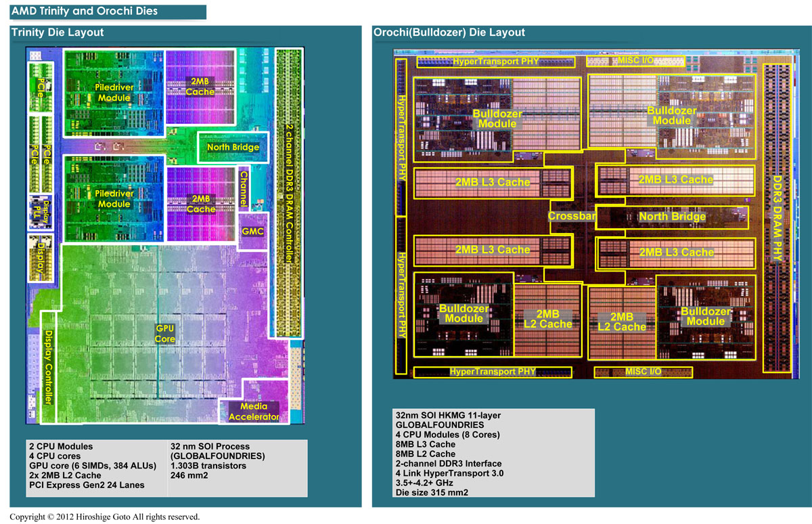Screen dimensions: 812x524
Task: Select the Crossbar label on Orochi die
Action: click(x=571, y=217)
